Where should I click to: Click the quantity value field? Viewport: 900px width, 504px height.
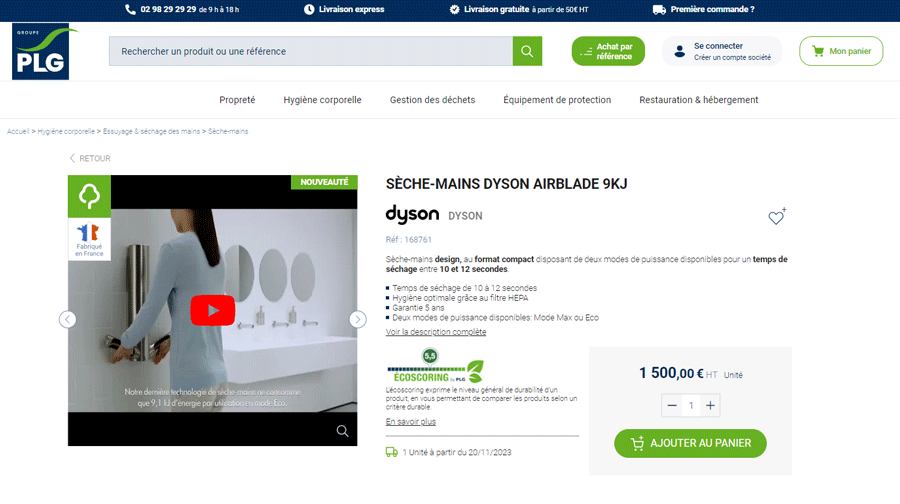pyautogui.click(x=691, y=406)
